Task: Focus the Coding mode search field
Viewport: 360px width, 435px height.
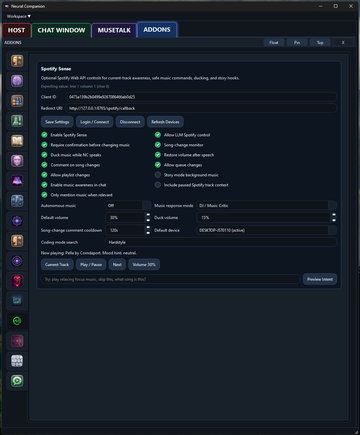Action: 221,242
